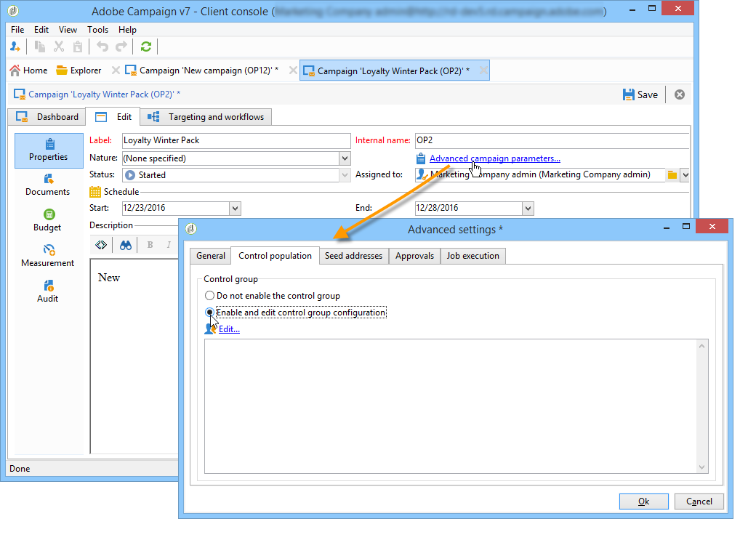Click scroll down arrow in control group box

point(702,467)
